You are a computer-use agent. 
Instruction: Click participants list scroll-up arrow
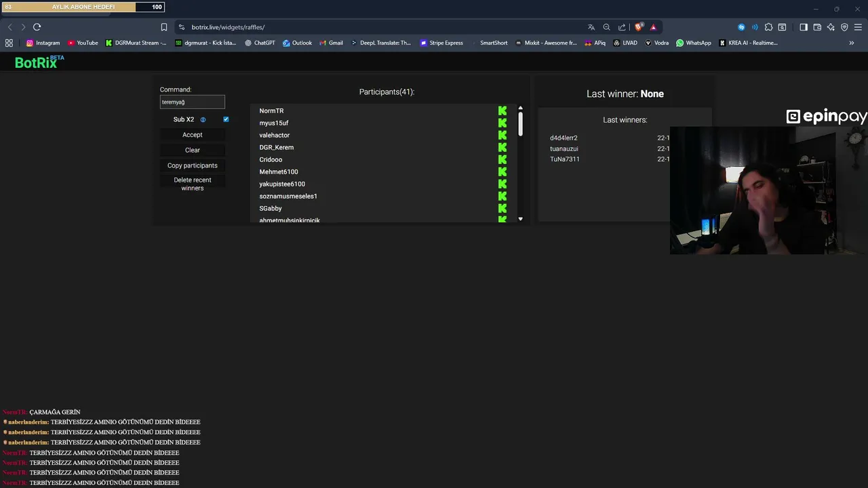(520, 108)
